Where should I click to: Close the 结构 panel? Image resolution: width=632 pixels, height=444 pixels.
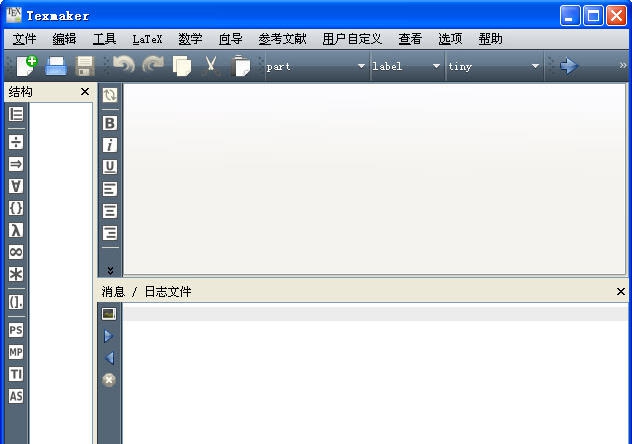tap(85, 92)
